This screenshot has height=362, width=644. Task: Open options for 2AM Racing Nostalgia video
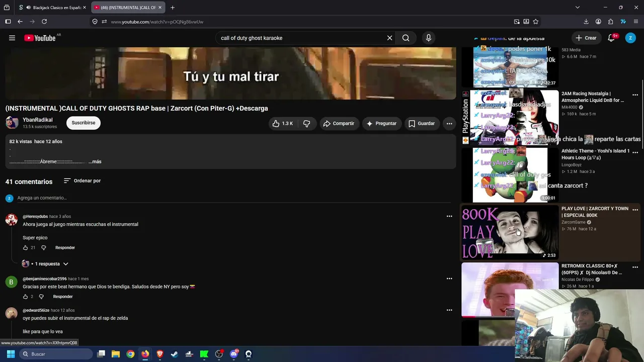635,95
